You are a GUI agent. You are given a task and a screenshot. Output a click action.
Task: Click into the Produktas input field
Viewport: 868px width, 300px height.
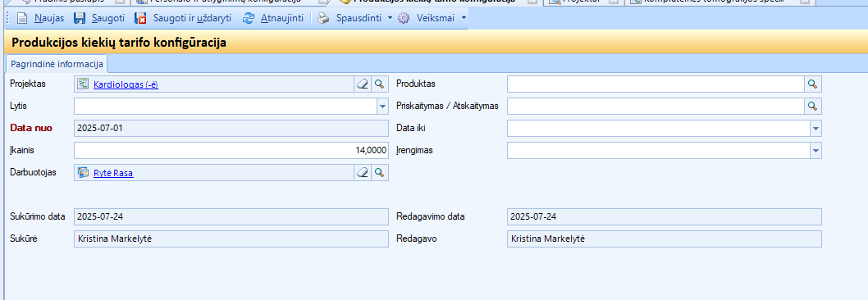pyautogui.click(x=656, y=84)
